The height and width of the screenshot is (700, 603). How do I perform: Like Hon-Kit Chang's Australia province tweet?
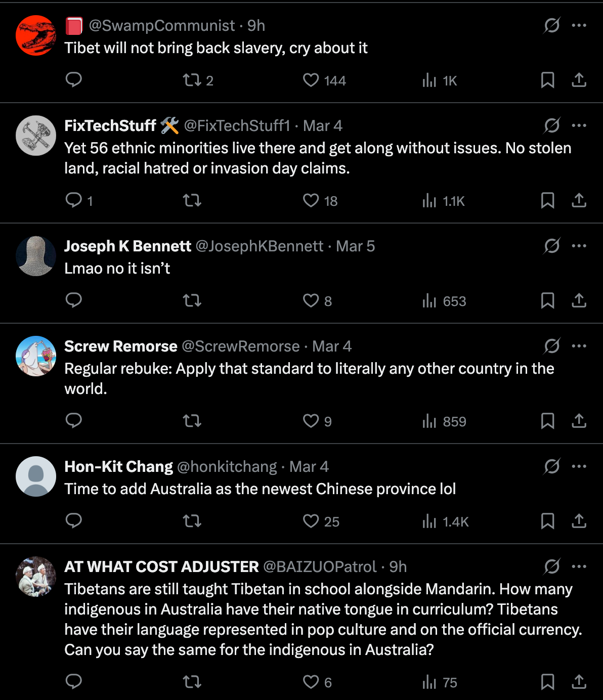311,521
